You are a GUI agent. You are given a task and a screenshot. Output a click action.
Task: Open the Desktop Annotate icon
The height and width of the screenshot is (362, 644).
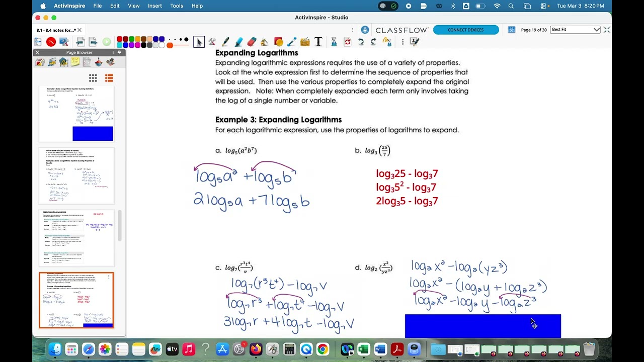click(x=64, y=42)
